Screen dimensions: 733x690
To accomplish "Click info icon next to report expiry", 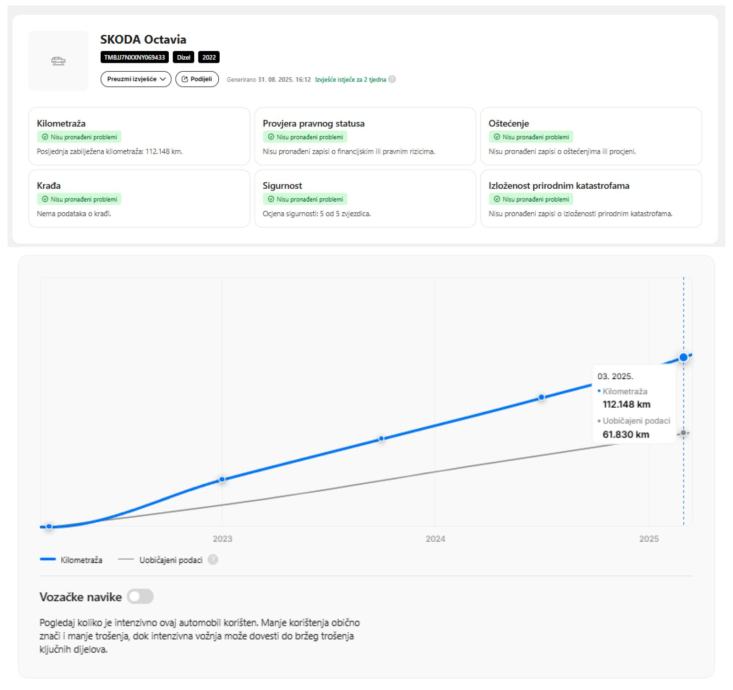I will tap(392, 79).
